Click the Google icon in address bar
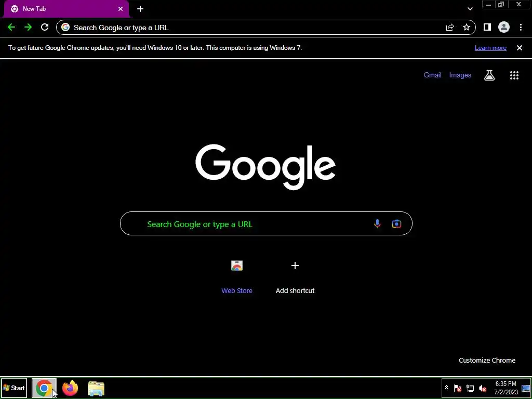Screen dimensions: 532x399 [x=65, y=28]
